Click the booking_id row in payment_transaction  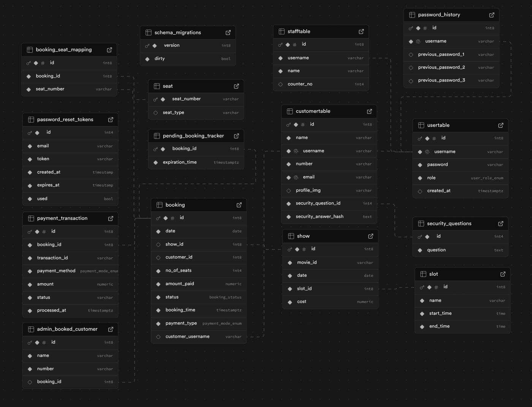point(70,245)
